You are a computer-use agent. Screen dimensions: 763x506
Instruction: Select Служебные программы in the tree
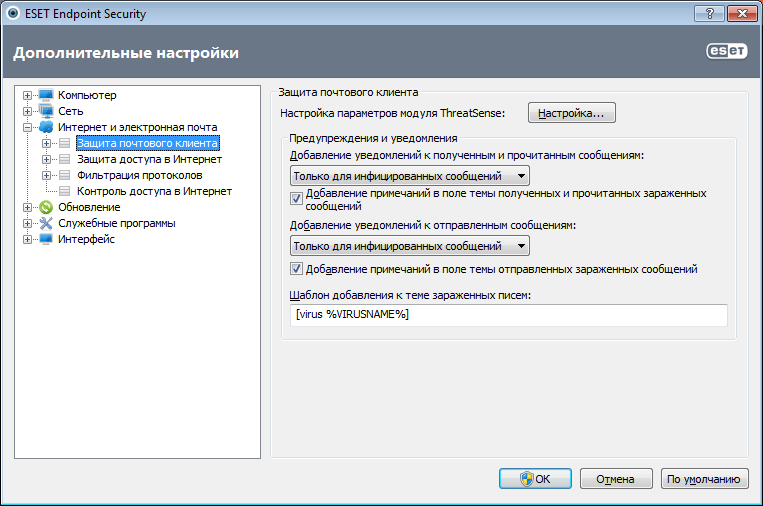click(x=117, y=223)
